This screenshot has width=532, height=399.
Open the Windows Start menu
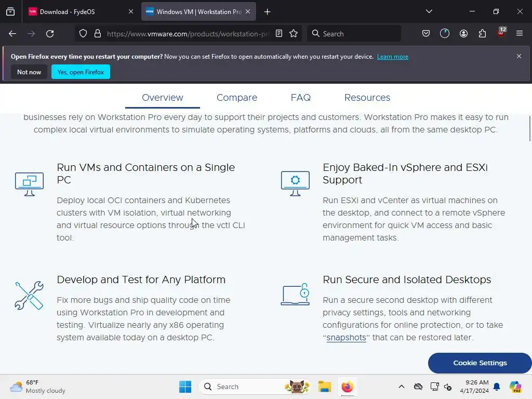click(x=185, y=387)
